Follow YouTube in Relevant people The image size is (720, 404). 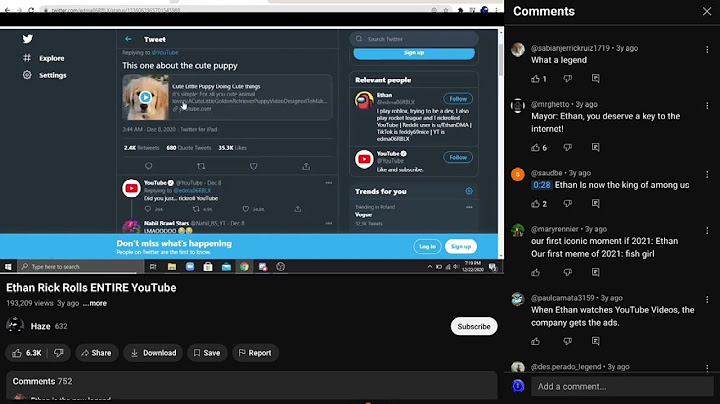pos(458,157)
